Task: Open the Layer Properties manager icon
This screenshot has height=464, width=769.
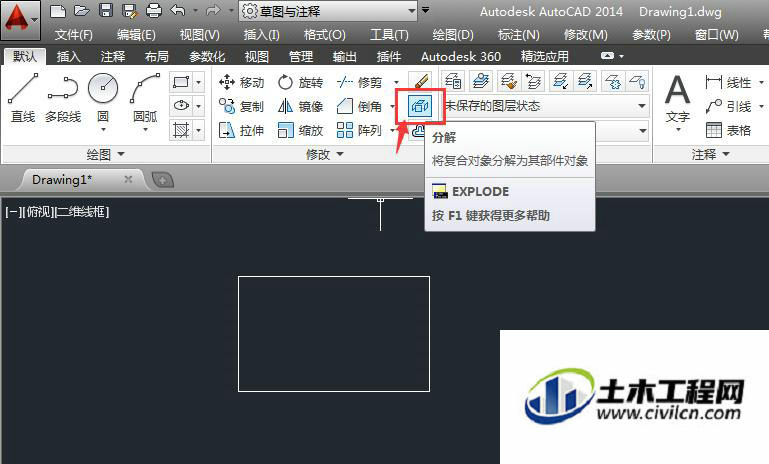Action: [453, 81]
